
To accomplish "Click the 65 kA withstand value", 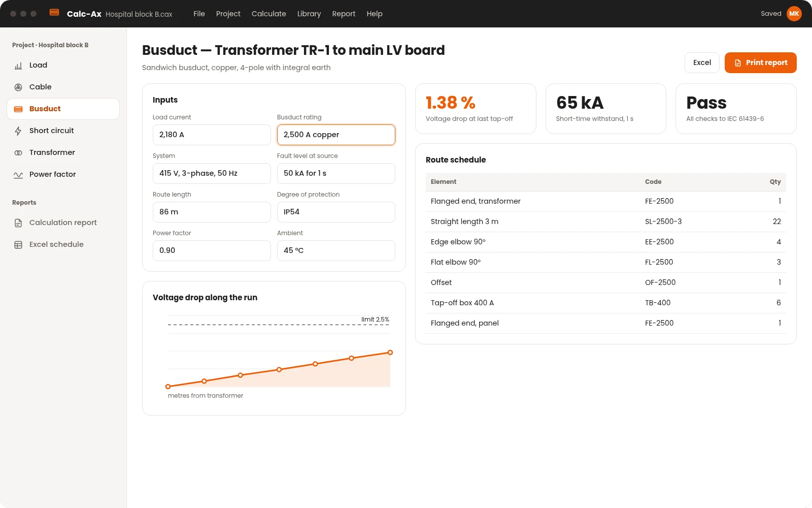I will coord(580,103).
